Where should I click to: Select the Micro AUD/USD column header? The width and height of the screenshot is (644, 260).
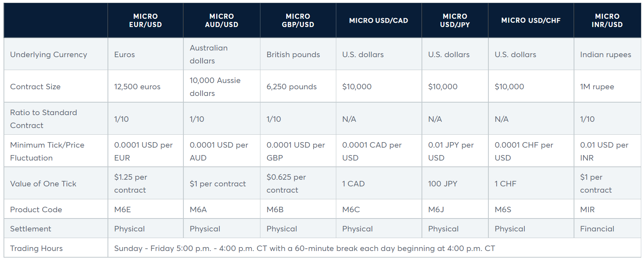(x=221, y=20)
